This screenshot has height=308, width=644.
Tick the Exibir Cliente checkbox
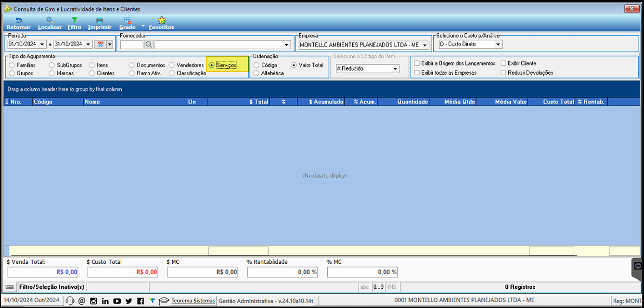coord(503,63)
